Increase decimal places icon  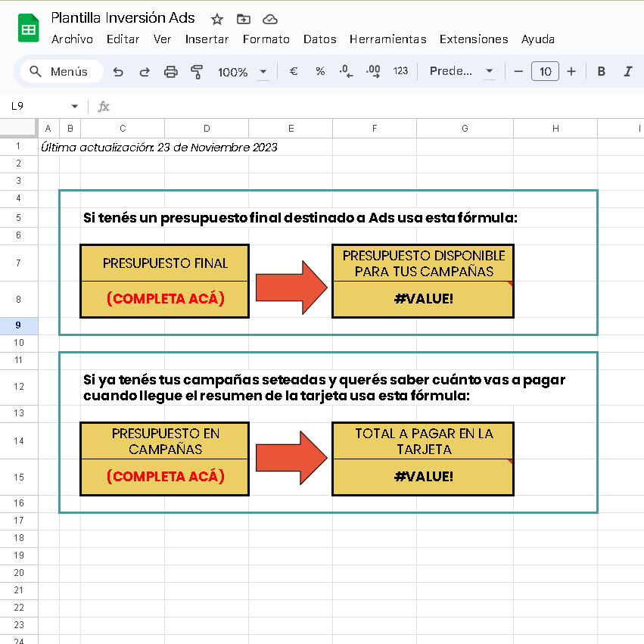(x=373, y=71)
